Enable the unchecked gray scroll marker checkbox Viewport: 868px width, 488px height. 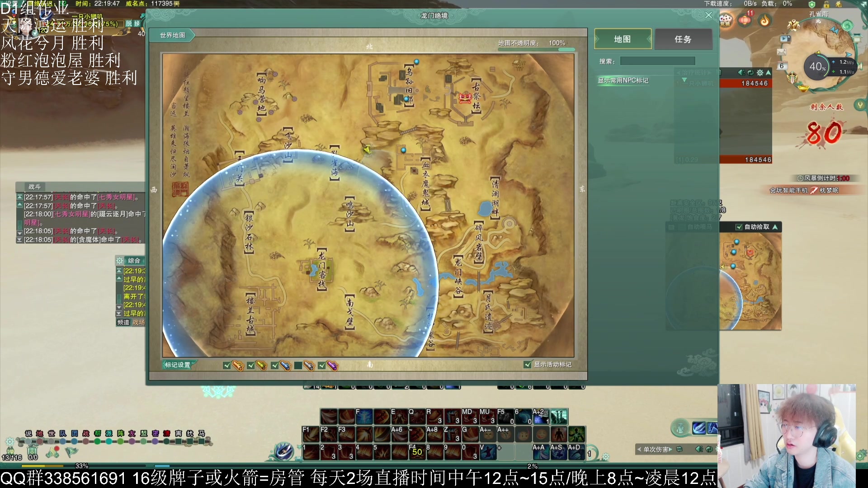pyautogui.click(x=298, y=365)
